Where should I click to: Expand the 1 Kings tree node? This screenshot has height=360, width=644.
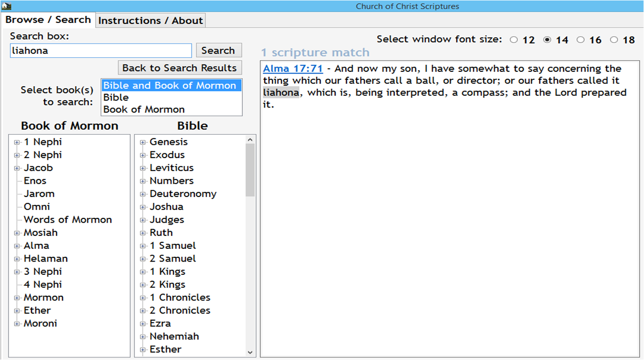click(143, 272)
